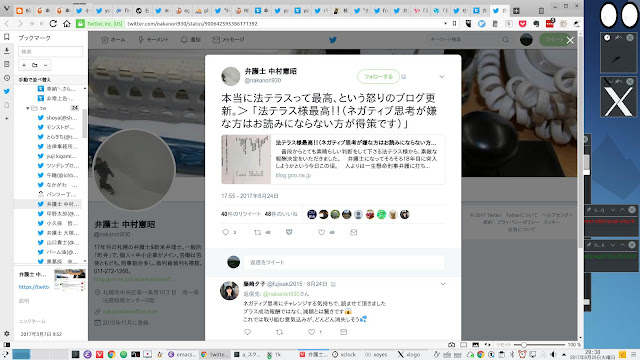Screen dimensions: 640x360
Task: Click the emacs taskbar entry
Action: (182, 354)
